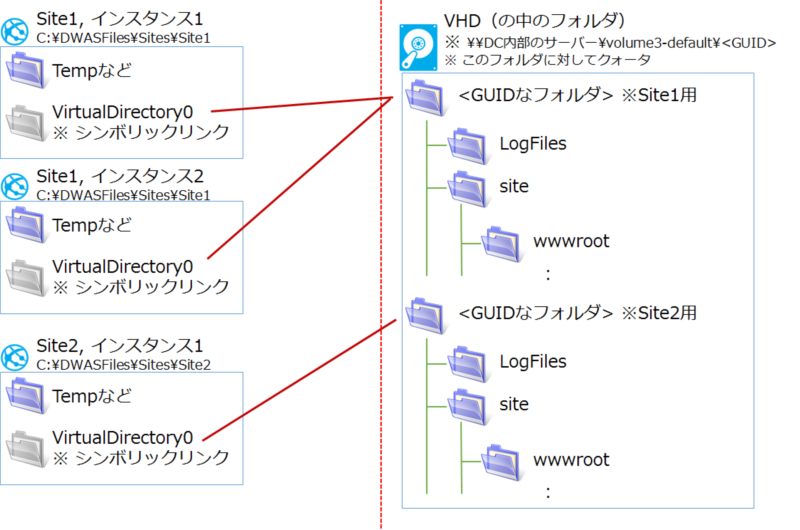Select the 'Site1, インスタンス2' heading
The height and width of the screenshot is (530, 800).
point(120,176)
